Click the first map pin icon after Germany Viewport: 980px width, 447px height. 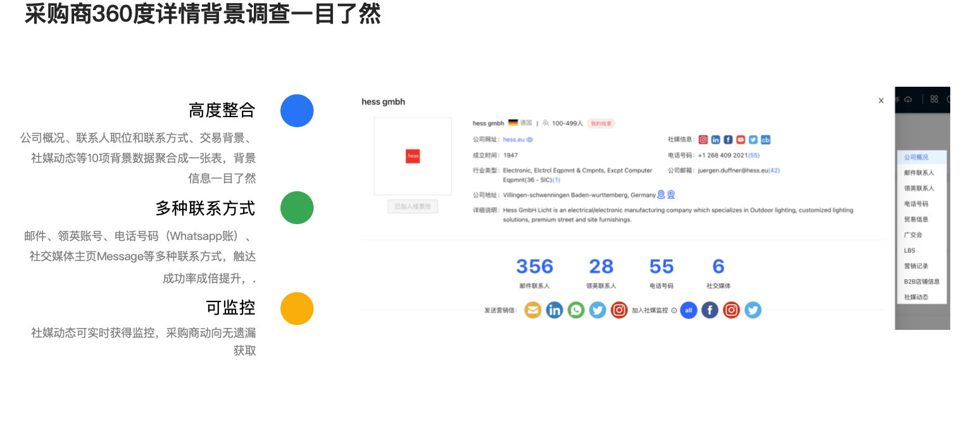coord(661,195)
